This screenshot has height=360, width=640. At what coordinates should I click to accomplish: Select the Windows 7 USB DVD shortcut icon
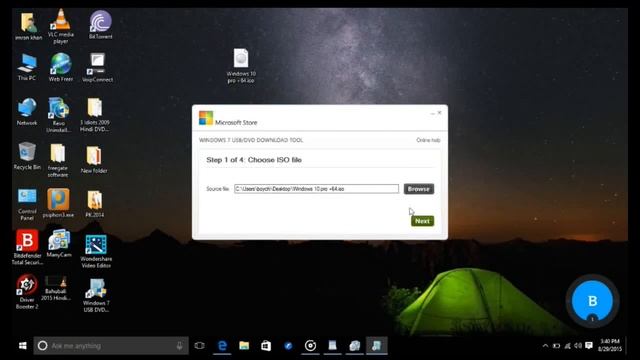96,296
